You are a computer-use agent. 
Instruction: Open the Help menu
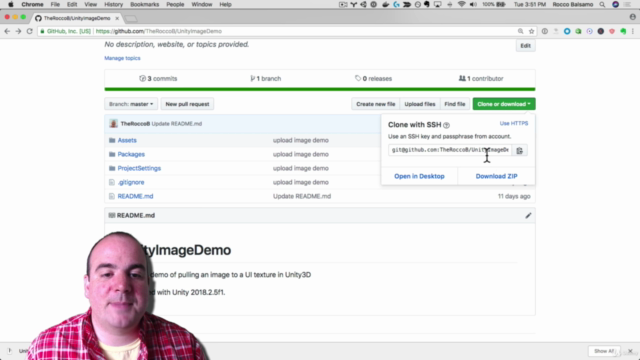[x=225, y=4]
